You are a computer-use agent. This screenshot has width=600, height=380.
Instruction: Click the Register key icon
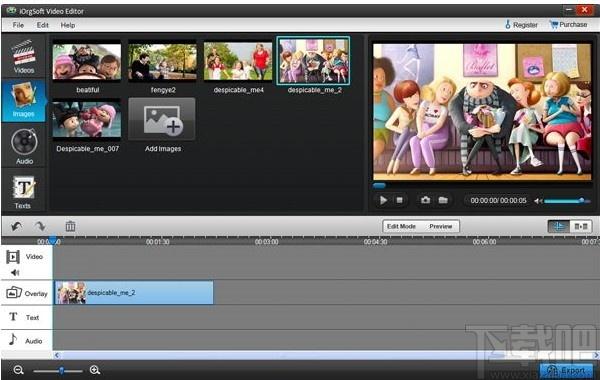[x=508, y=24]
